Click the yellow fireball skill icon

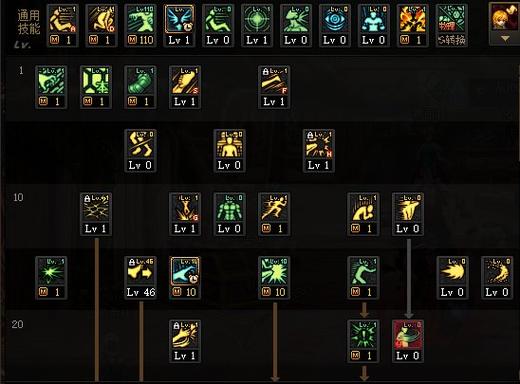pos(452,278)
